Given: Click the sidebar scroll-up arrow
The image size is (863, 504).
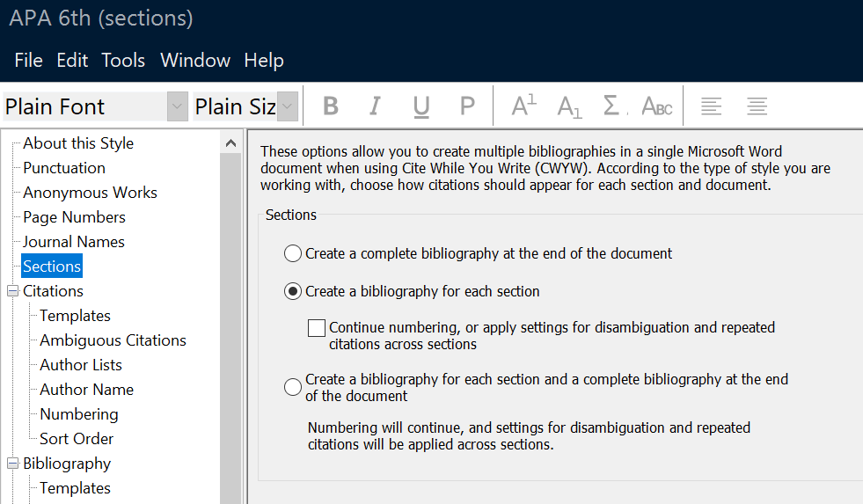Looking at the screenshot, I should tap(230, 143).
